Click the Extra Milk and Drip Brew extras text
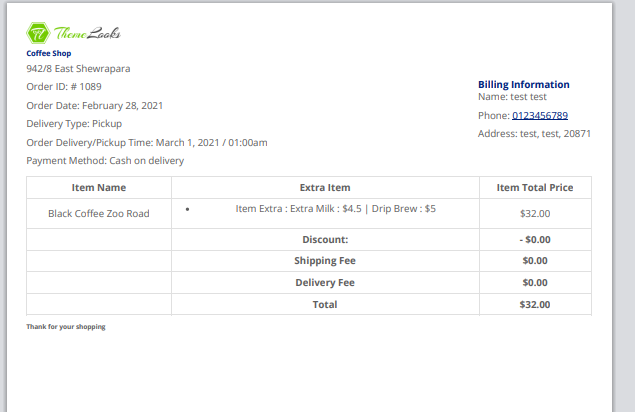 pos(335,209)
